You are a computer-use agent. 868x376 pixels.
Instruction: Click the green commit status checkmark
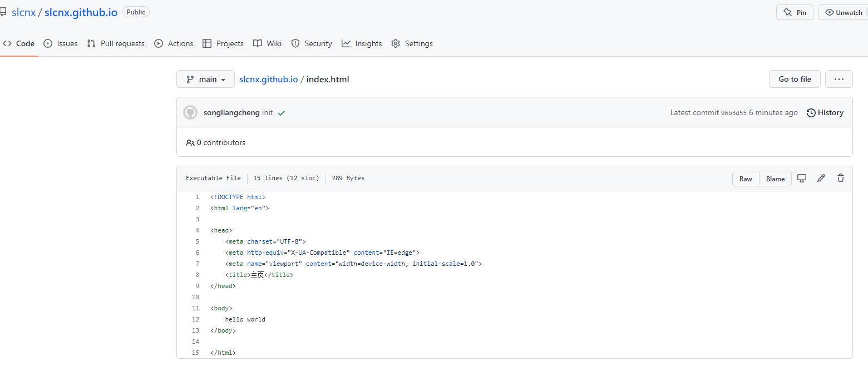pyautogui.click(x=282, y=113)
